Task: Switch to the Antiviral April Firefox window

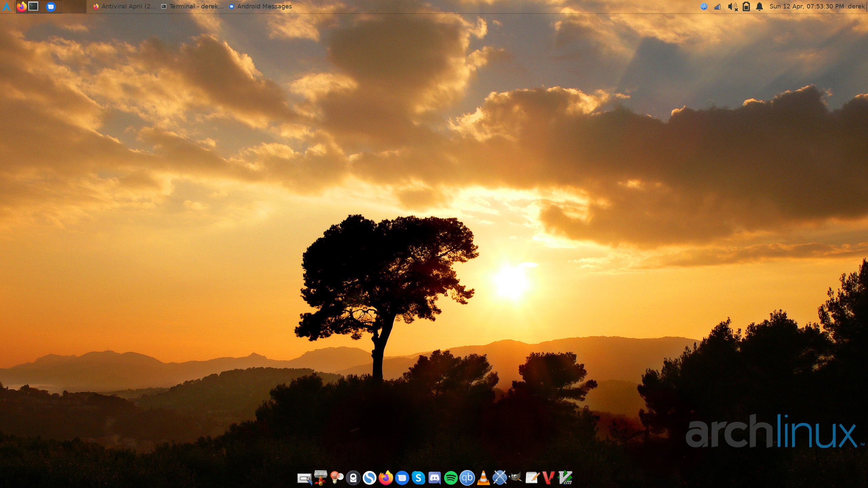Action: pos(124,6)
